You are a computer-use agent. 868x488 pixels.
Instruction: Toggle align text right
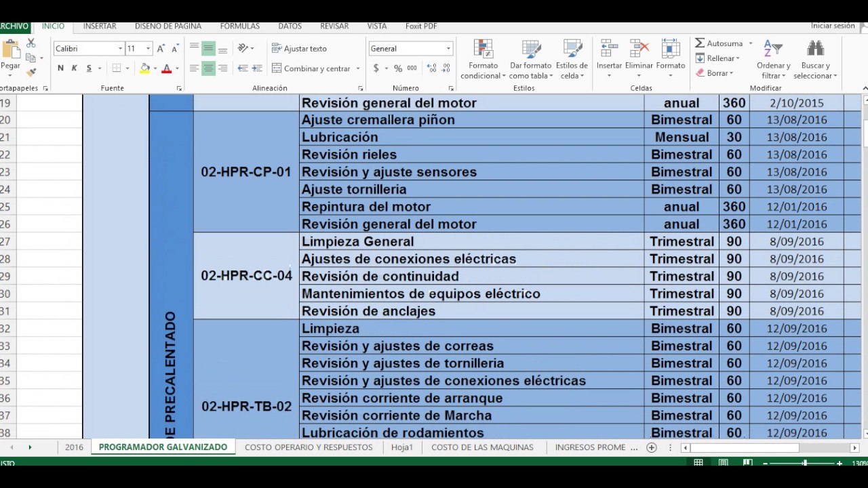pos(222,68)
